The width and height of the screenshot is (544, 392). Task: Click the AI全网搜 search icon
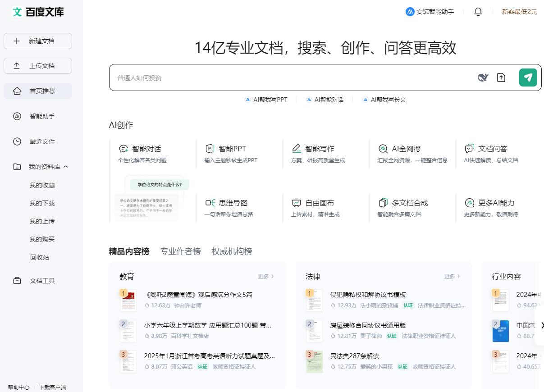[x=383, y=149]
